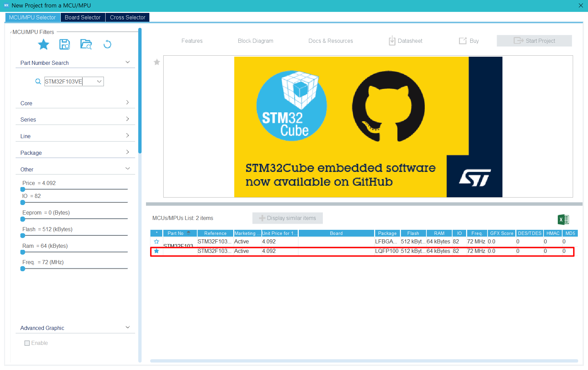
Task: Enable Advanced Graphic checkbox
Action: (27, 343)
